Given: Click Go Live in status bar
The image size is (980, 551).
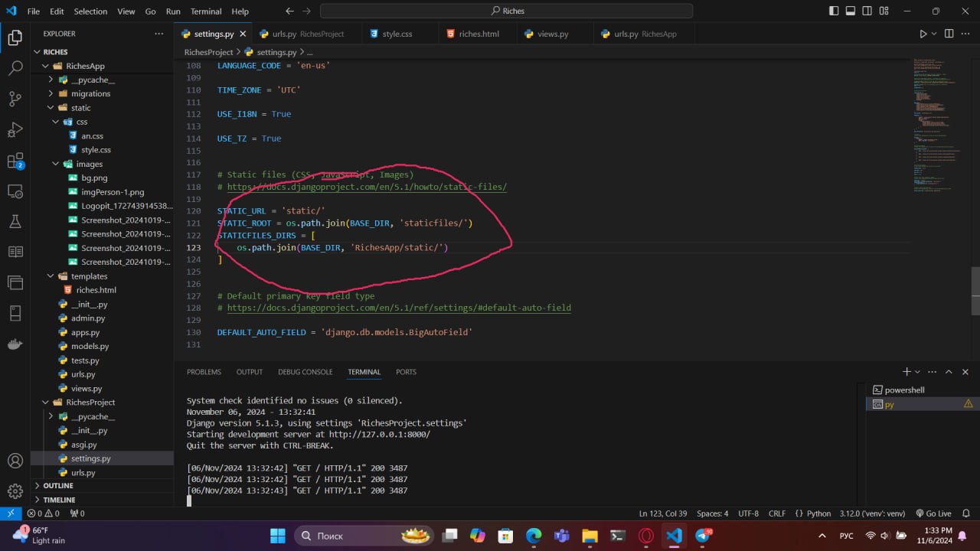Looking at the screenshot, I should click(x=933, y=514).
